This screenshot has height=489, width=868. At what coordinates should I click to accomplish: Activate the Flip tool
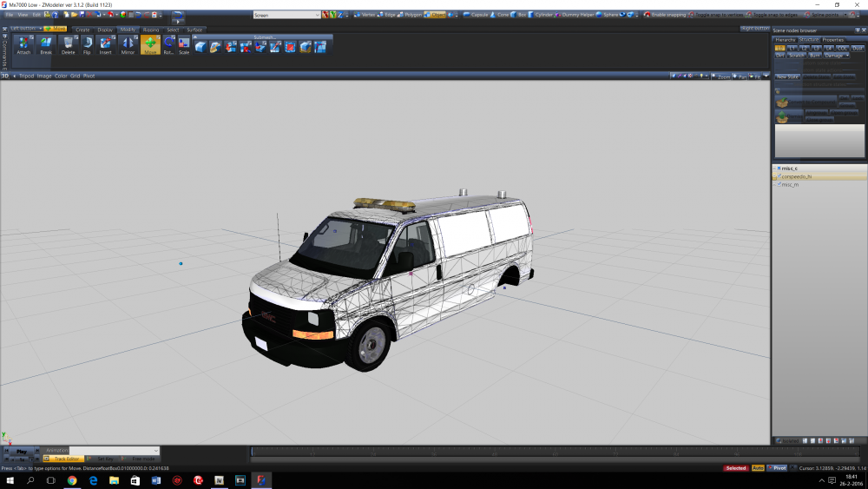pos(87,45)
